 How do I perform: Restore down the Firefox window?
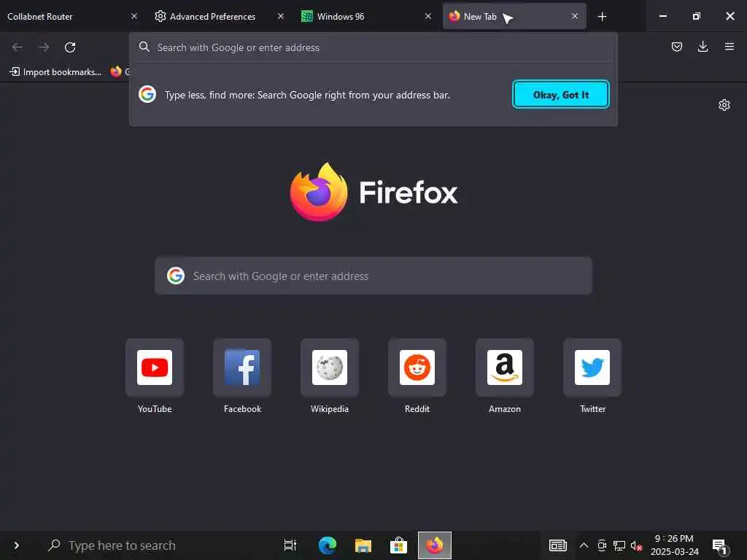(x=697, y=16)
